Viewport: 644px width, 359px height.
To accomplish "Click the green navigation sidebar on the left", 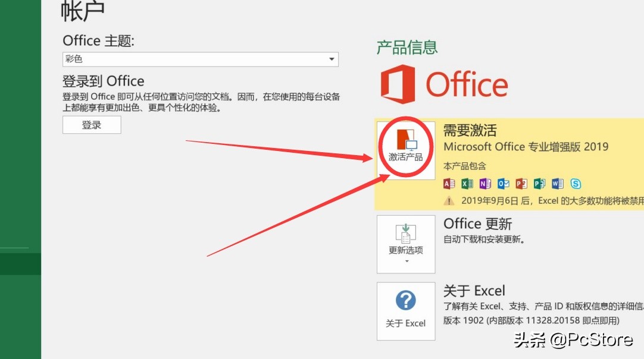I will point(20,178).
